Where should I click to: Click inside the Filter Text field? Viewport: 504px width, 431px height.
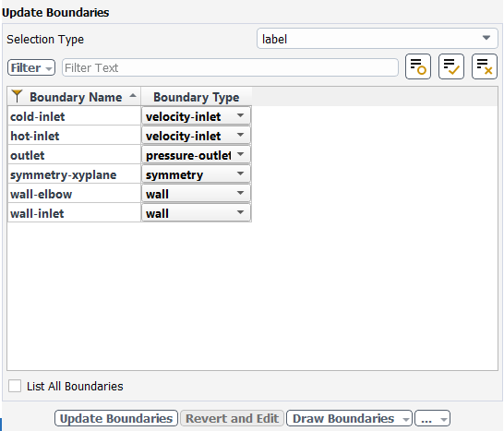pos(230,67)
